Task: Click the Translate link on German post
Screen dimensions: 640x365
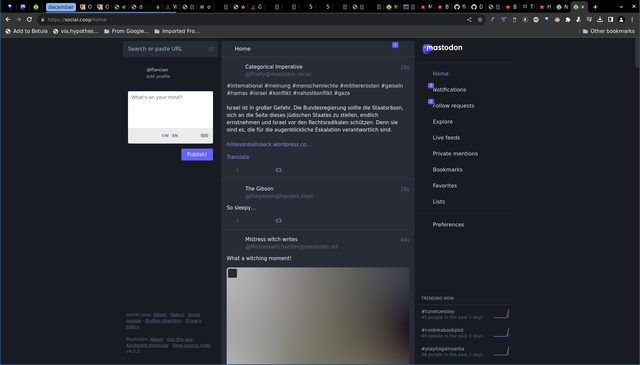Action: click(x=238, y=157)
